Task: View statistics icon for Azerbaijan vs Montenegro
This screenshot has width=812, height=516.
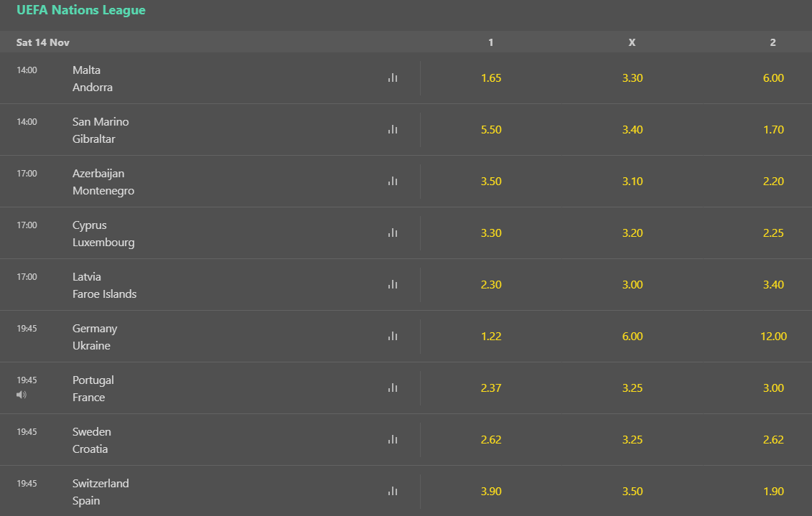Action: [x=393, y=181]
